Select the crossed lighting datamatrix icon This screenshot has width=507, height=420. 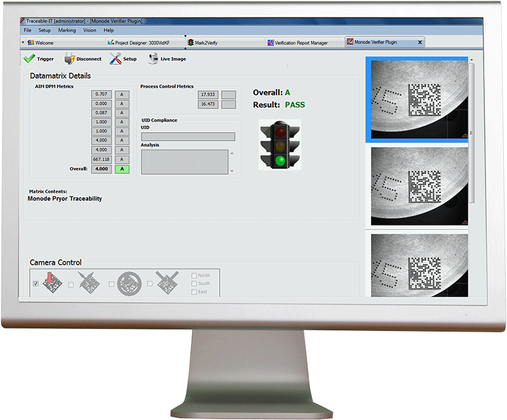click(x=168, y=282)
